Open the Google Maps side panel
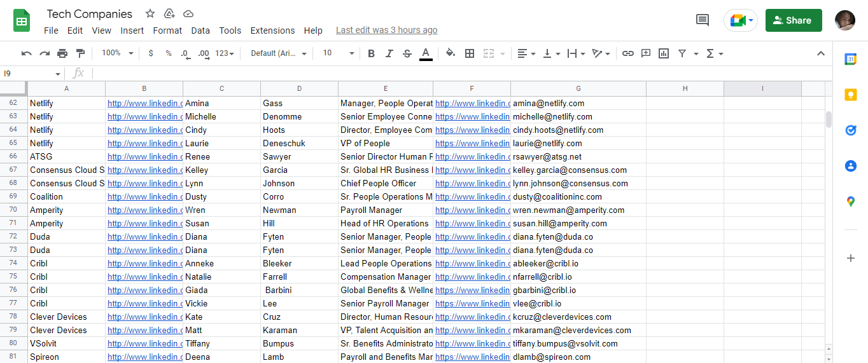The width and height of the screenshot is (868, 363). (x=850, y=202)
